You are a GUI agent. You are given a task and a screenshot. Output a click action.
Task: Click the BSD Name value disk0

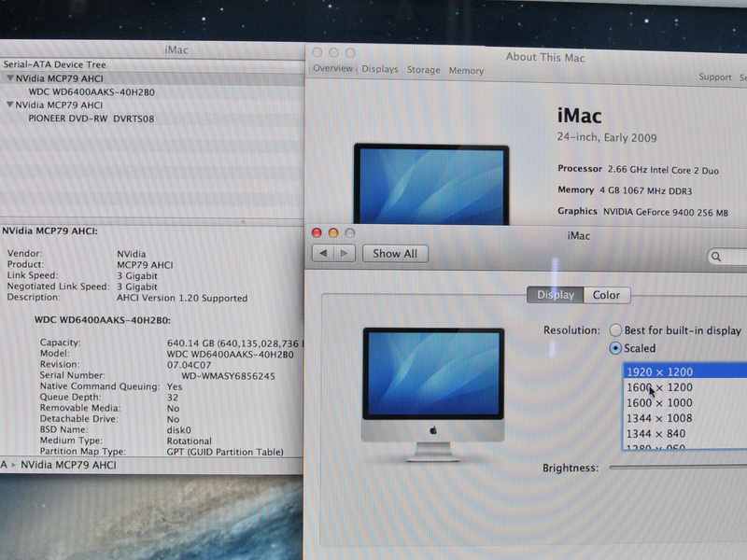[178, 430]
